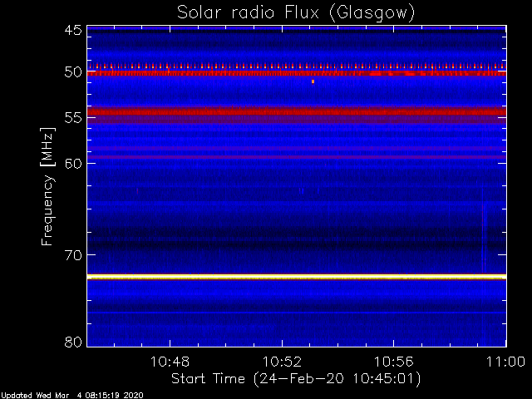
Task: Click the '10:48' time tick label
Action: point(170,362)
